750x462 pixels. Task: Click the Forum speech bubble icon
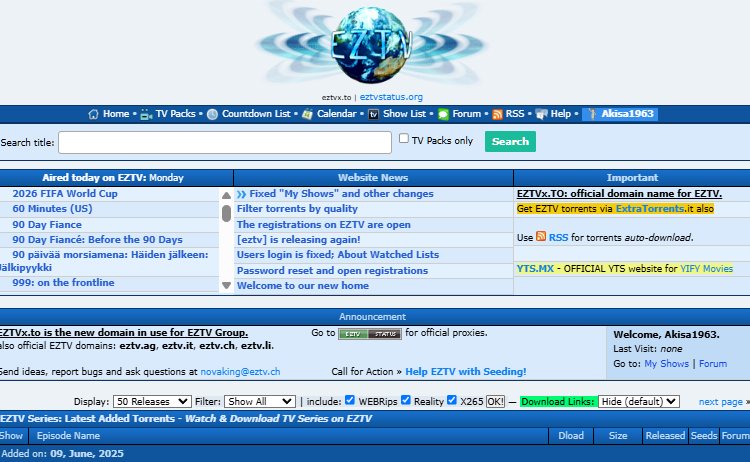coord(443,114)
